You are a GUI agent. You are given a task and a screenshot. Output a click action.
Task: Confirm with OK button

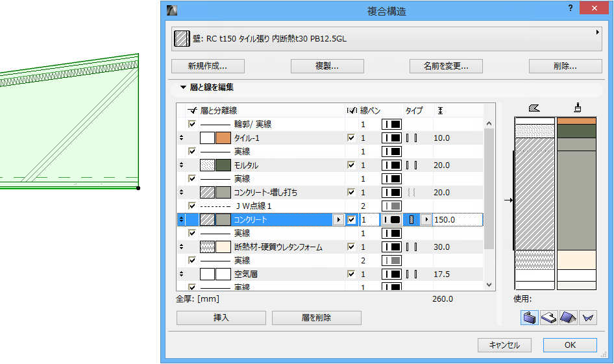[570, 345]
